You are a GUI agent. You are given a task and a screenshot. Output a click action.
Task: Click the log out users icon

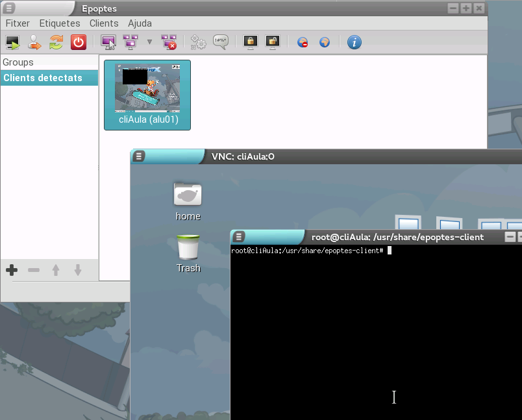click(34, 43)
